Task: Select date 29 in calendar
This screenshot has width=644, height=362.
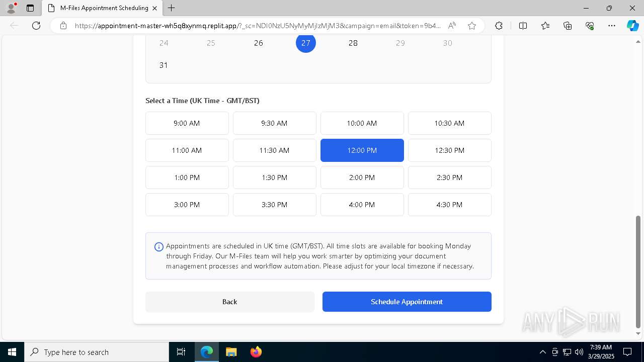Action: pos(400,43)
